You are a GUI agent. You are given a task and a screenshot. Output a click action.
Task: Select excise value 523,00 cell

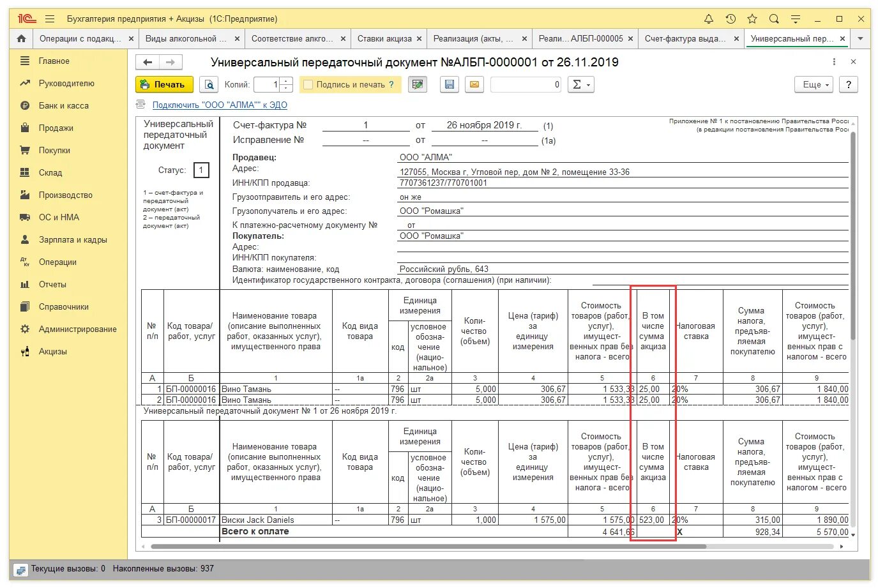click(652, 520)
